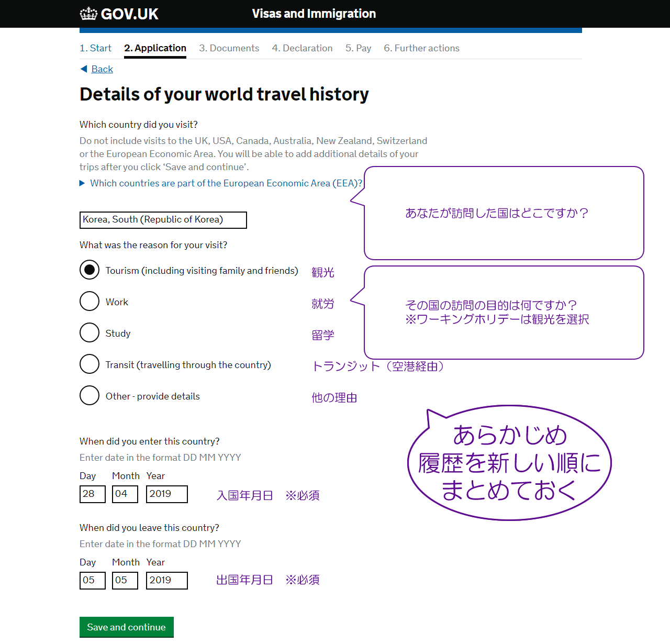Click the Save and continue button
The image size is (670, 644).
tap(127, 627)
